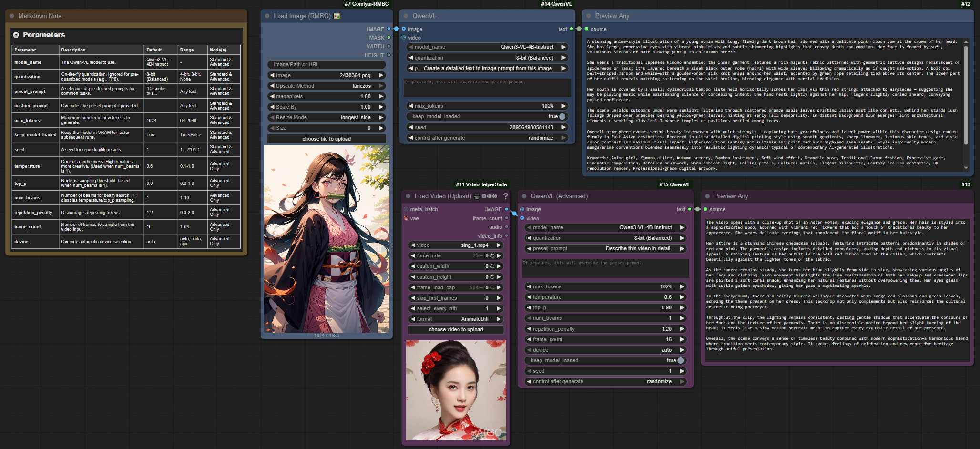This screenshot has height=449, width=980.
Task: Open the Upscale Method selector showing lanczos
Action: click(x=326, y=86)
